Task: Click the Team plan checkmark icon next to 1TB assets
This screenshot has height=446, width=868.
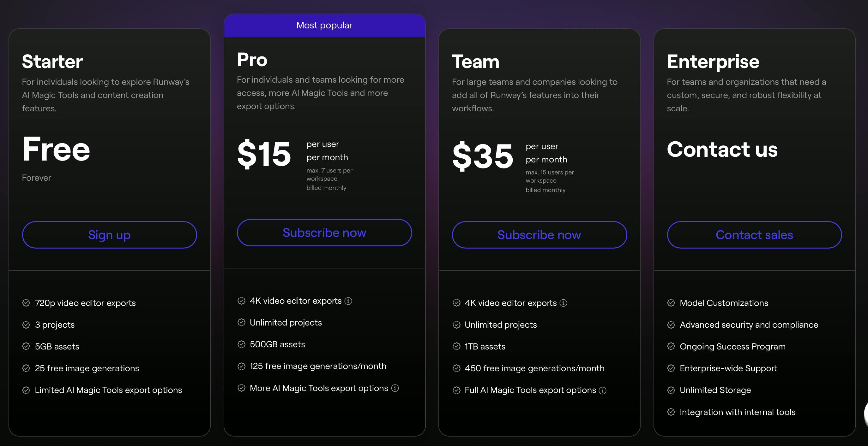Action: [x=456, y=346]
